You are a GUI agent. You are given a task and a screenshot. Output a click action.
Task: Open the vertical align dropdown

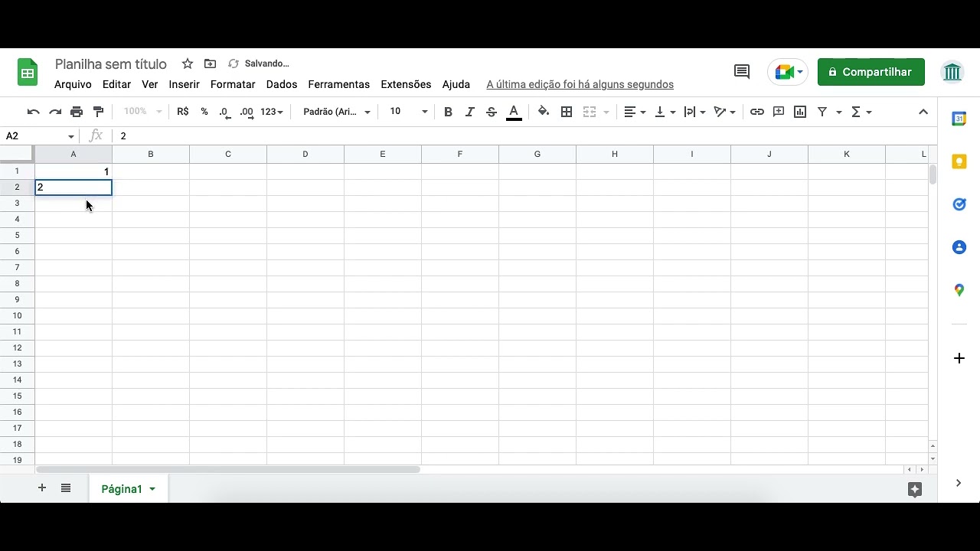click(x=665, y=112)
